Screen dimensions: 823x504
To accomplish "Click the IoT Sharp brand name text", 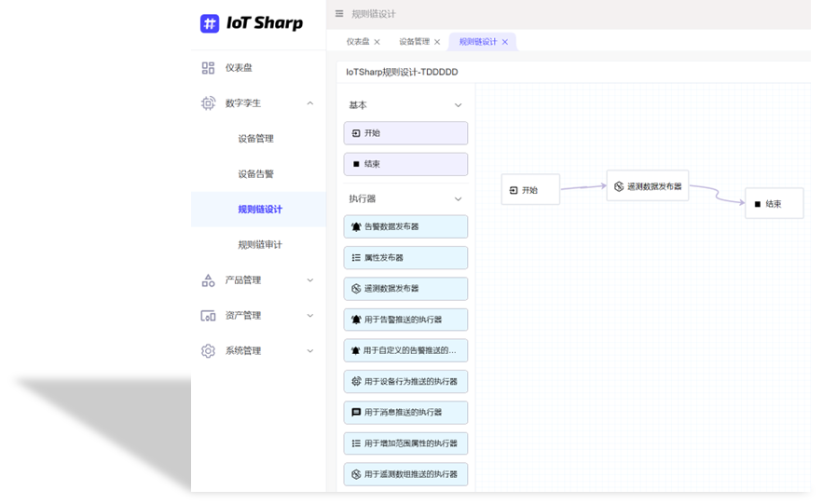I will [265, 23].
